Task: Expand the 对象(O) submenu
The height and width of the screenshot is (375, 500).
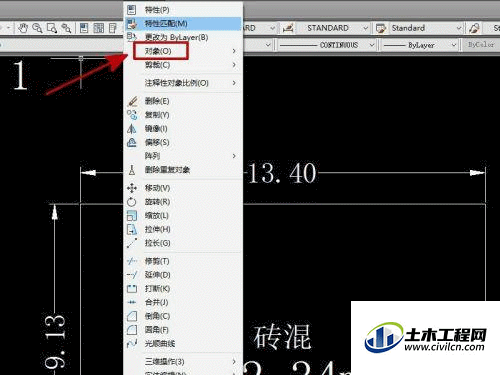Action: 183,51
